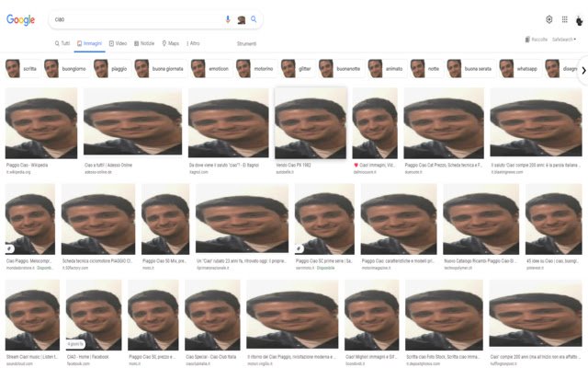This screenshot has width=588, height=368.
Task: Open the Notizie tab
Action: coord(144,43)
